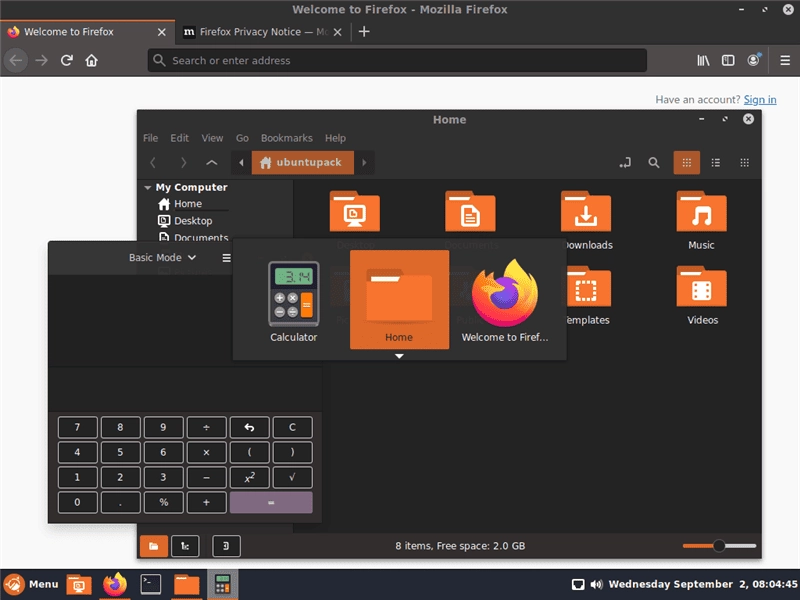Open the volume control in tray
The width and height of the screenshot is (800, 600).
pos(596,584)
